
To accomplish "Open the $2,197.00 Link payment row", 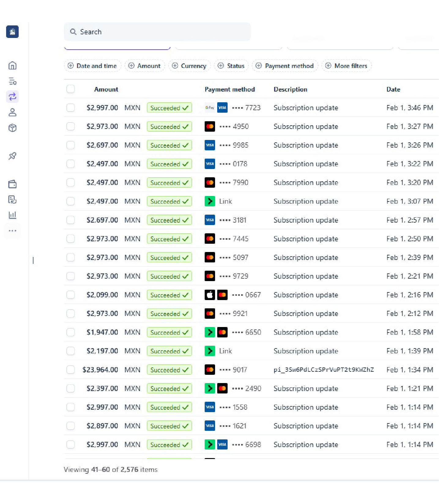I will point(251,351).
